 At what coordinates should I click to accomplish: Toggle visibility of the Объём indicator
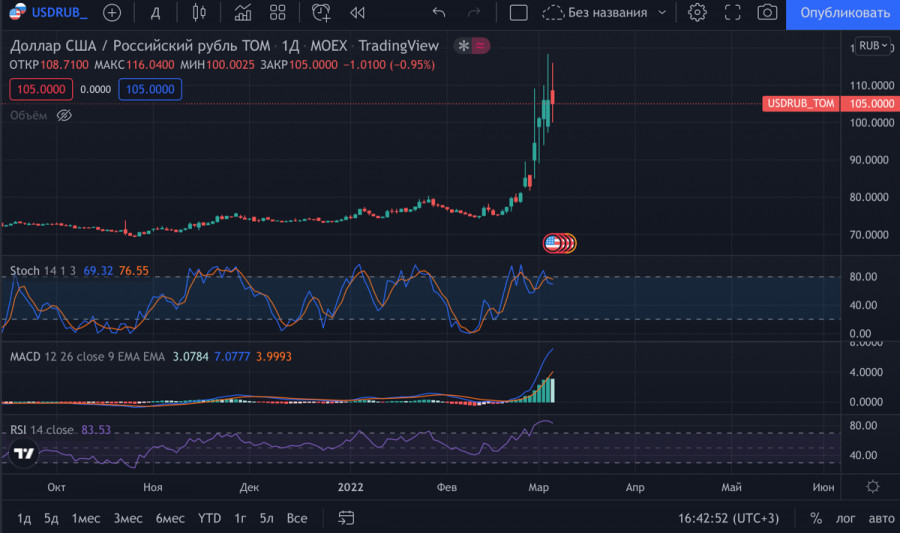pos(64,116)
